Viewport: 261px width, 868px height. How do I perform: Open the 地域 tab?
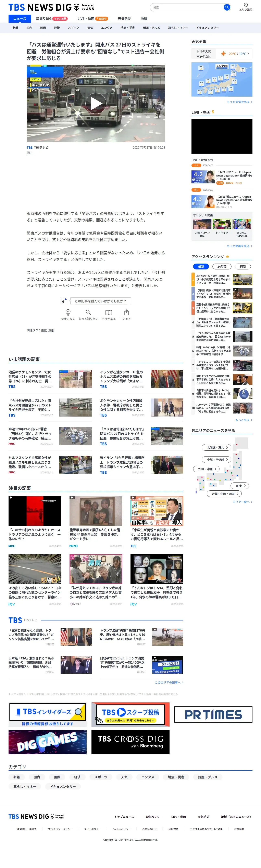[144, 18]
